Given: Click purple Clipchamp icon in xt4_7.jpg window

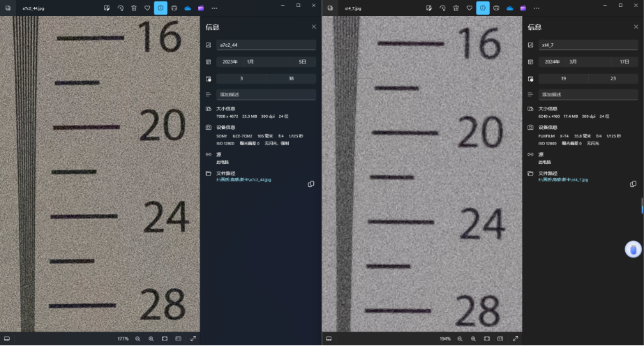Looking at the screenshot, I should 523,8.
